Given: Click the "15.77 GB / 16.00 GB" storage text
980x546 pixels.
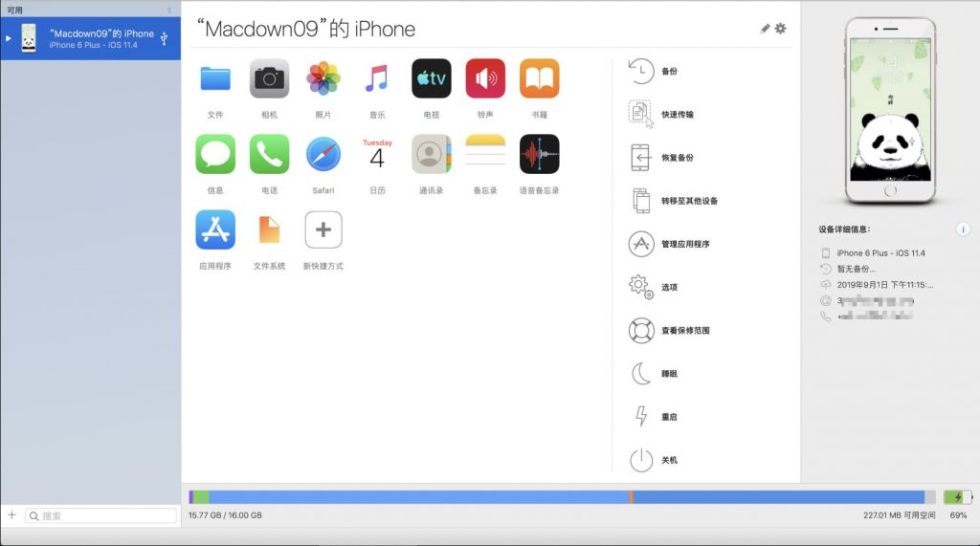Looking at the screenshot, I should click(225, 515).
